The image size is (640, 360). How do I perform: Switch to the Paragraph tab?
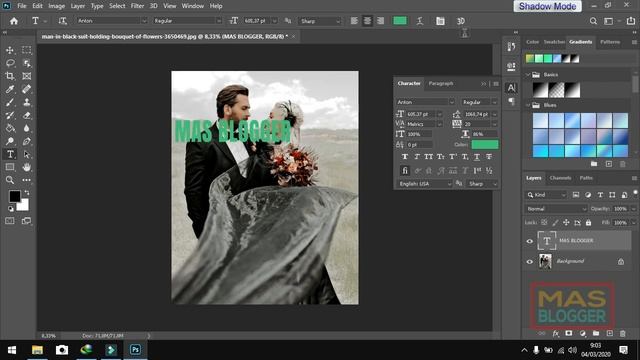pos(441,84)
